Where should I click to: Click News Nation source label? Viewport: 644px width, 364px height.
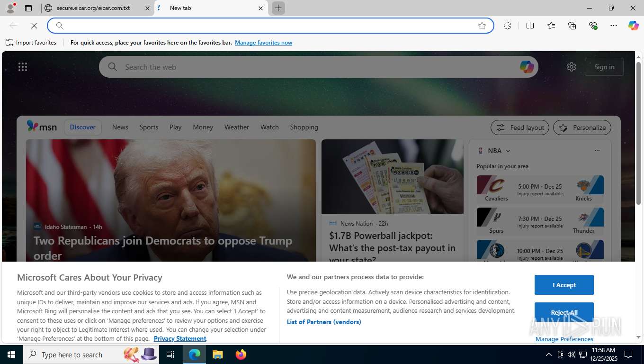(357, 223)
